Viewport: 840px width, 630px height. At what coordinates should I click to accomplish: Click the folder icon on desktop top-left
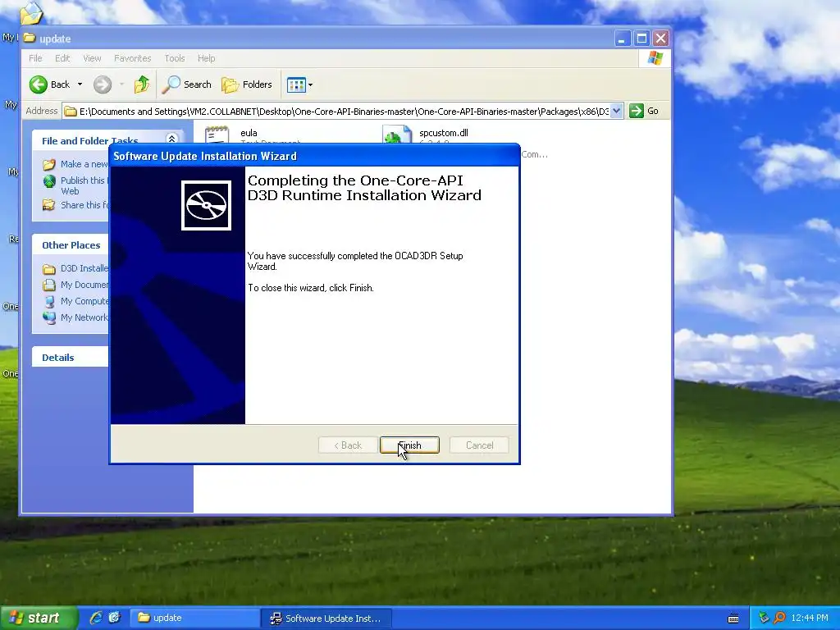(31, 13)
